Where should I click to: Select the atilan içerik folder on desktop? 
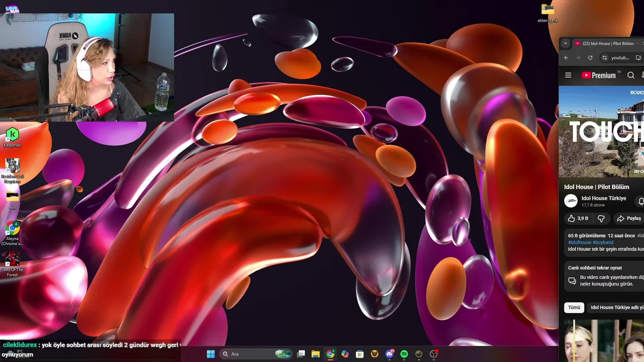click(x=547, y=13)
